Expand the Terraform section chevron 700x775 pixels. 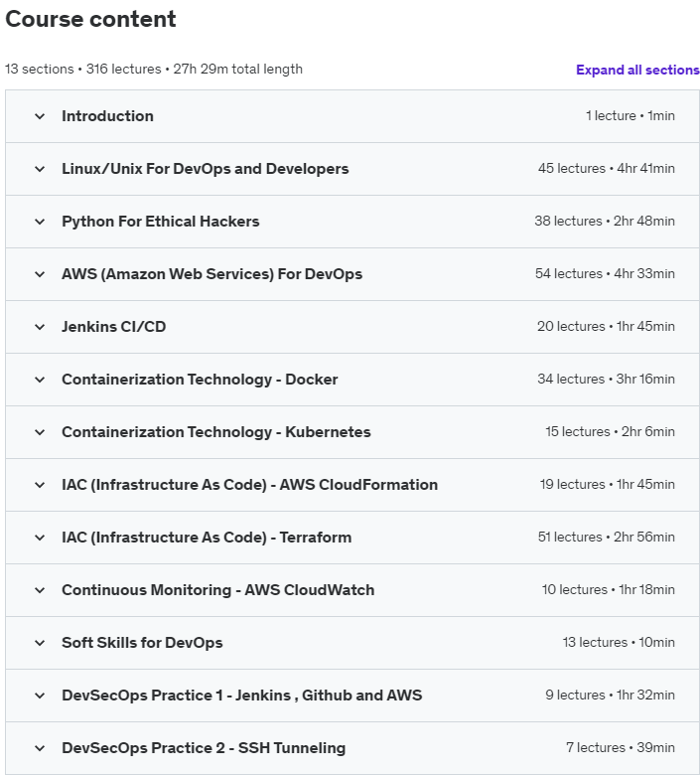(x=40, y=538)
